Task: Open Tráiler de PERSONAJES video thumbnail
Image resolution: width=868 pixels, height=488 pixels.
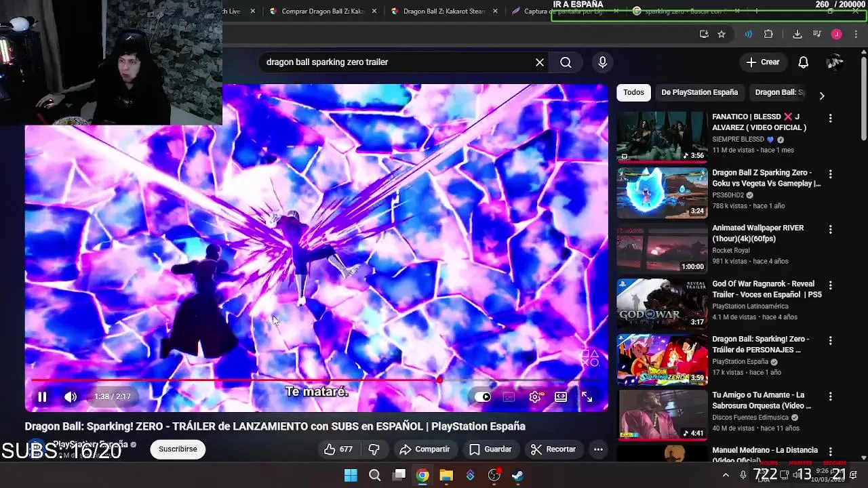Action: [x=662, y=359]
